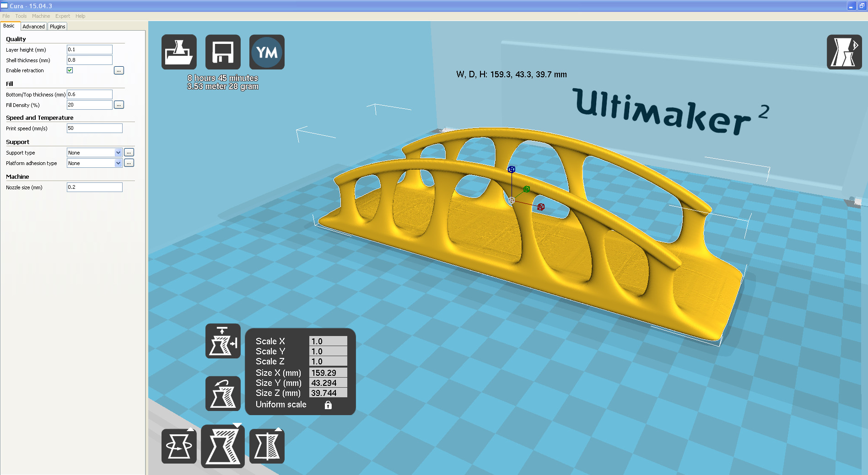Open Fill Density settings ellipsis button

pos(119,105)
